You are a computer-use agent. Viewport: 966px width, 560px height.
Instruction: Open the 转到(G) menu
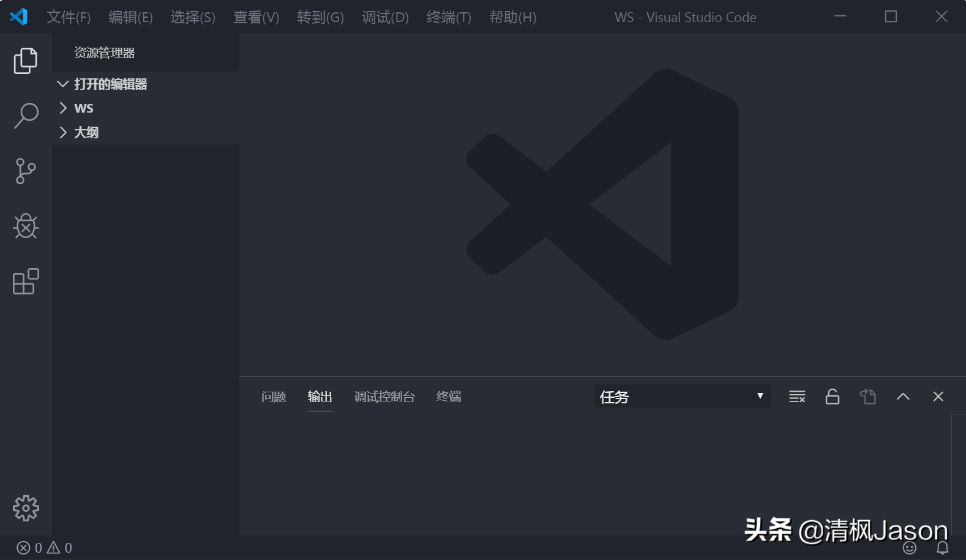(320, 17)
